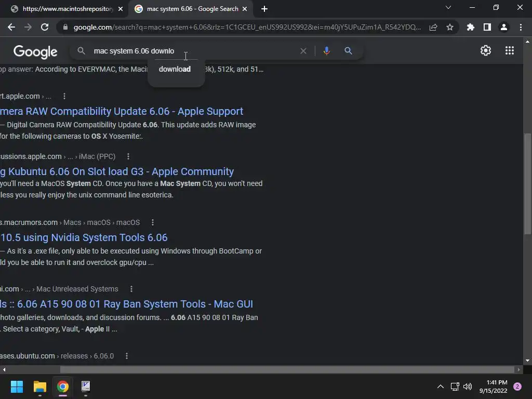Start voice search with the microphone
Image resolution: width=532 pixels, height=399 pixels.
point(326,51)
